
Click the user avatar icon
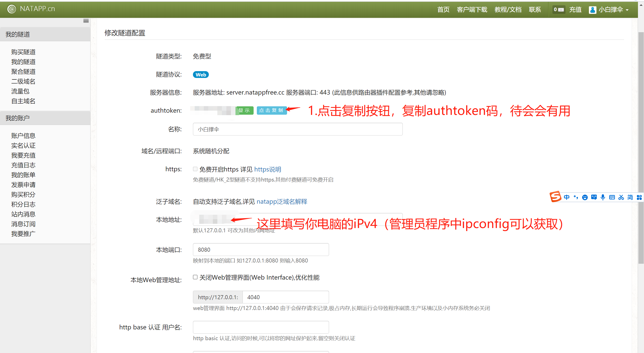(x=592, y=10)
